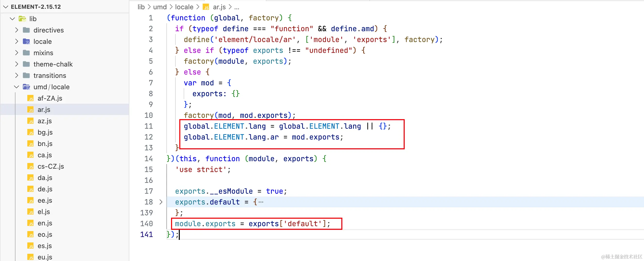
Task: Click the theme-chalk folder name
Action: click(53, 64)
